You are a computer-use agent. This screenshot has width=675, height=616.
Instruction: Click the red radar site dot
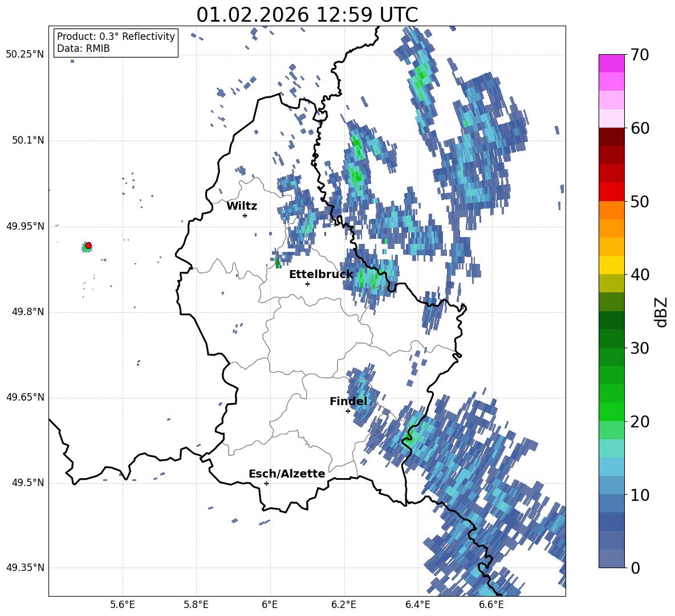coord(88,246)
